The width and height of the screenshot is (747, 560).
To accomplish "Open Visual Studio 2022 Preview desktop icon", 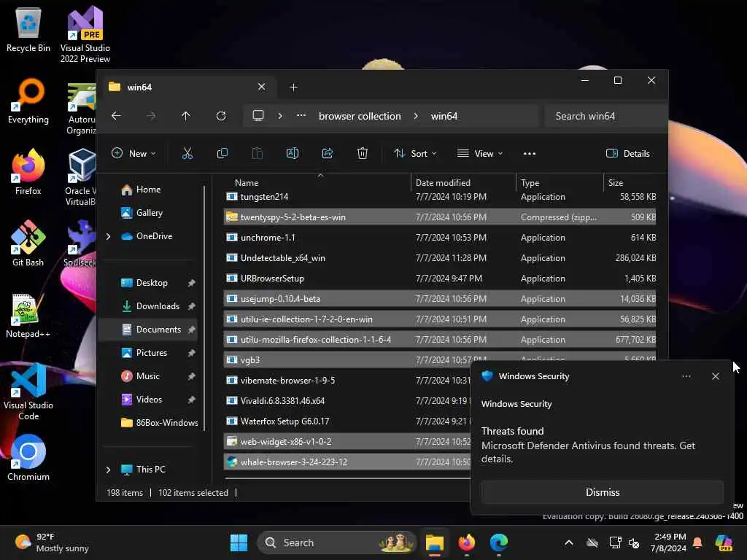I will tap(85, 34).
